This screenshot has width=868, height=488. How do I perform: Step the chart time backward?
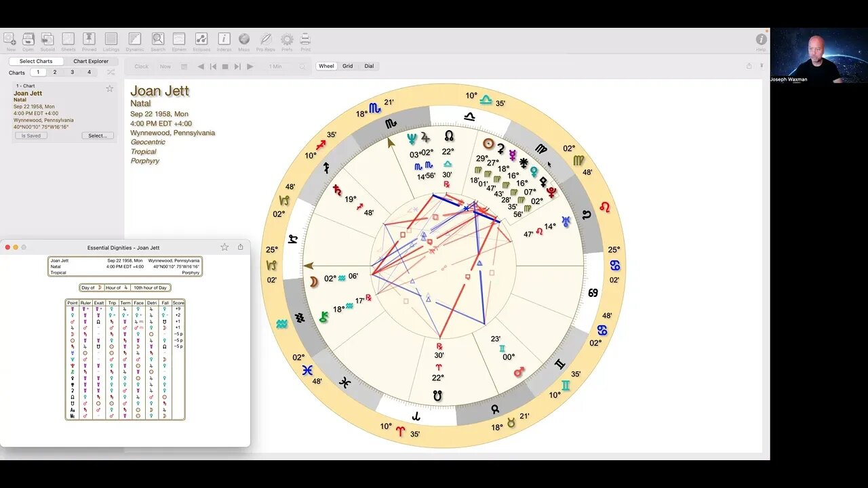(x=200, y=66)
